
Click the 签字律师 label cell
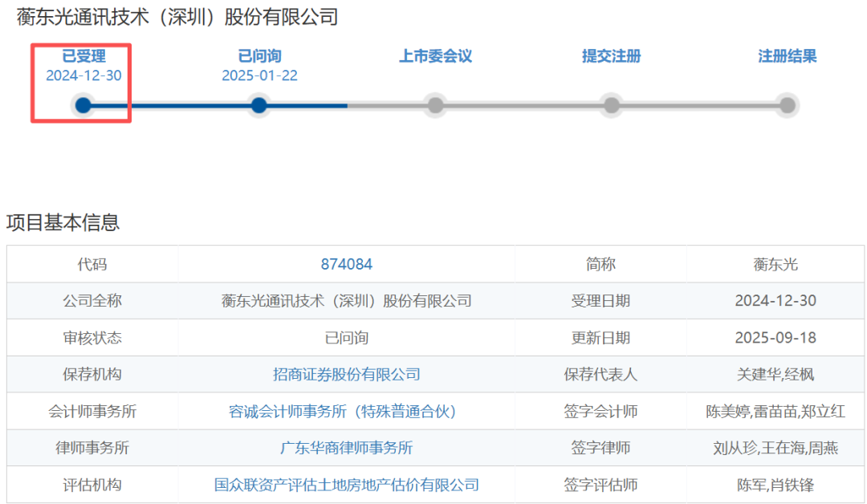(600, 448)
